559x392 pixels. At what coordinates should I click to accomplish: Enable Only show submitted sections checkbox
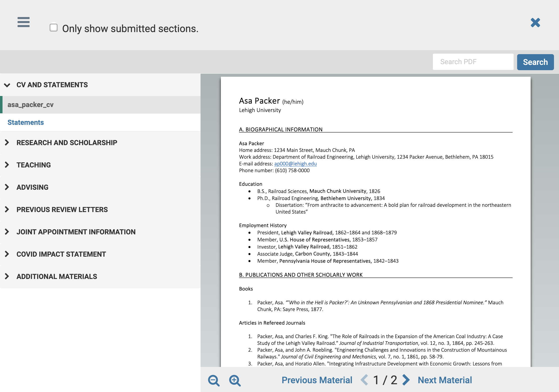click(54, 28)
